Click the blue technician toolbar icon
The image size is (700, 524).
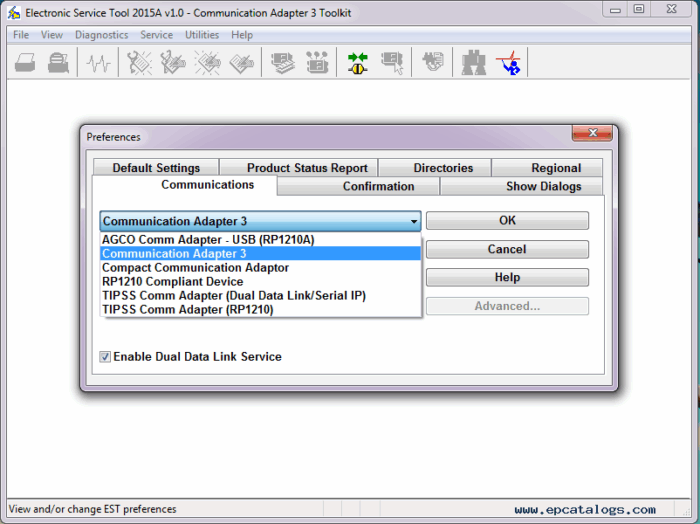pyautogui.click(x=508, y=62)
